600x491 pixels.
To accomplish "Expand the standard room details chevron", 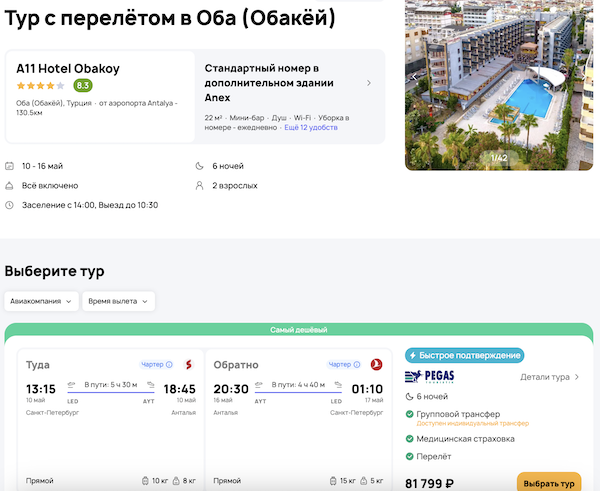I will click(369, 83).
